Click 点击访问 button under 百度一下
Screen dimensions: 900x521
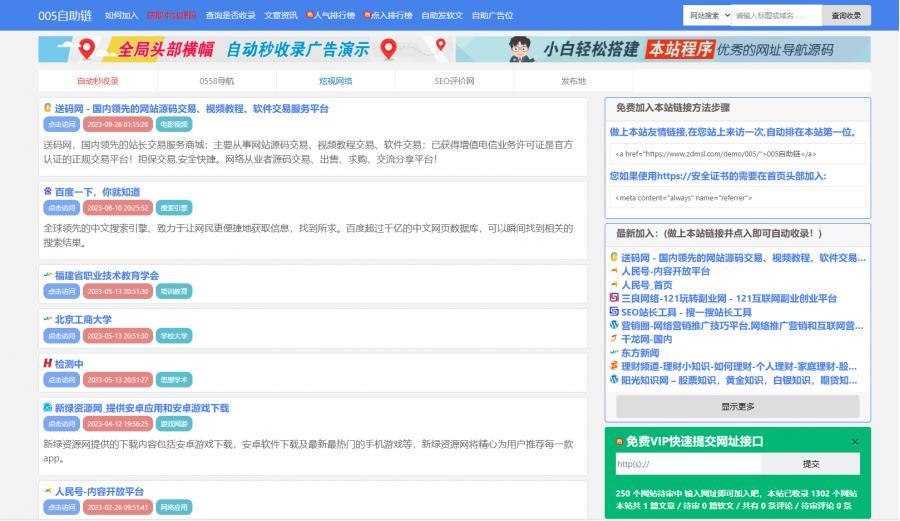(x=61, y=208)
